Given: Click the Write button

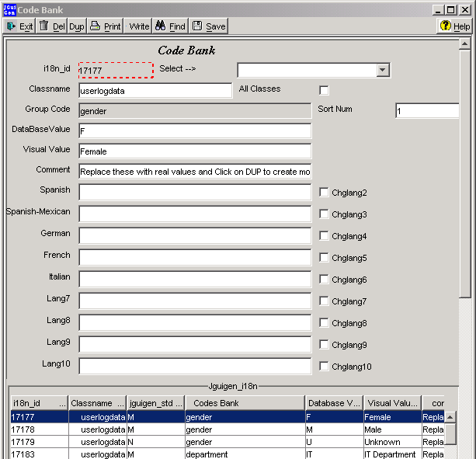Looking at the screenshot, I should click(138, 26).
